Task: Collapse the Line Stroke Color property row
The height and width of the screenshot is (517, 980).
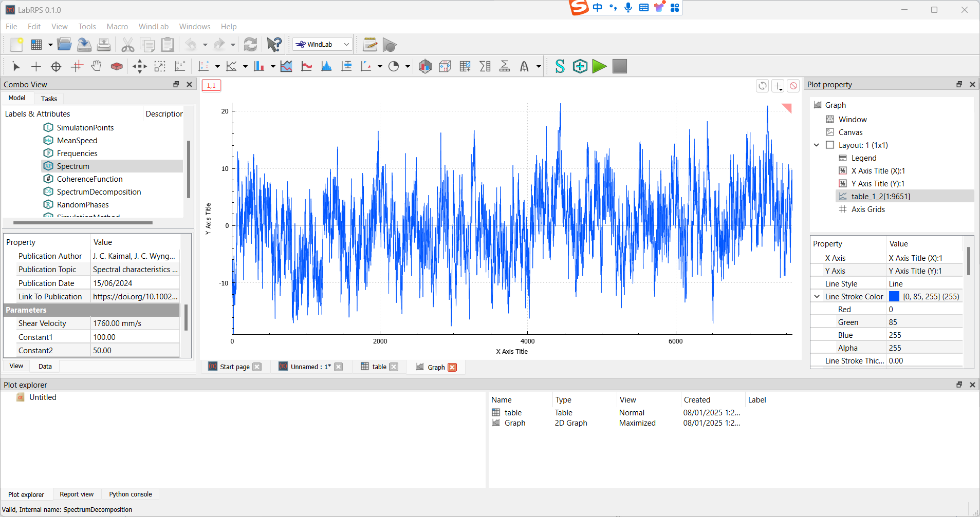Action: pos(817,297)
